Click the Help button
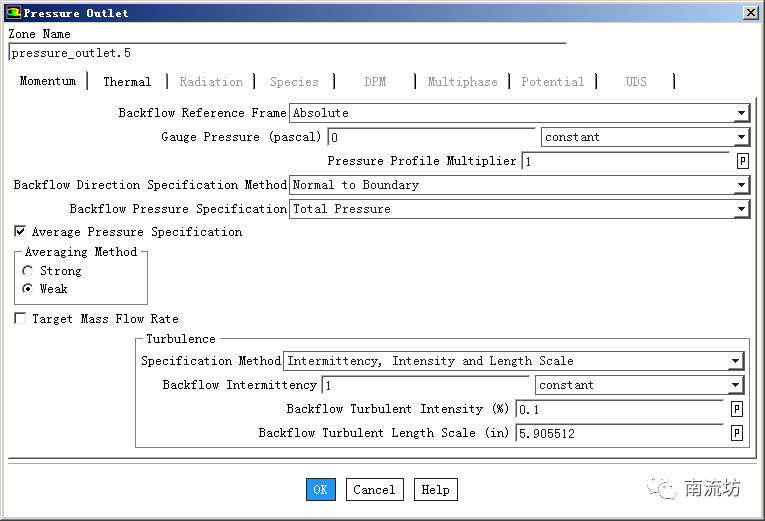 (x=435, y=490)
